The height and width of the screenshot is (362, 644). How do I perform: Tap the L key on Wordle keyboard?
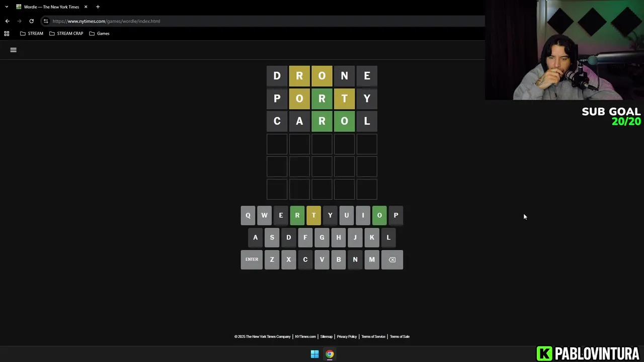click(388, 237)
